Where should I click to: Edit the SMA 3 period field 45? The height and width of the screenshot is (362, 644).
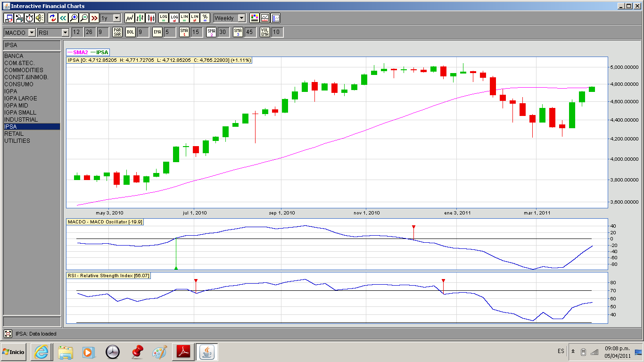(250, 32)
